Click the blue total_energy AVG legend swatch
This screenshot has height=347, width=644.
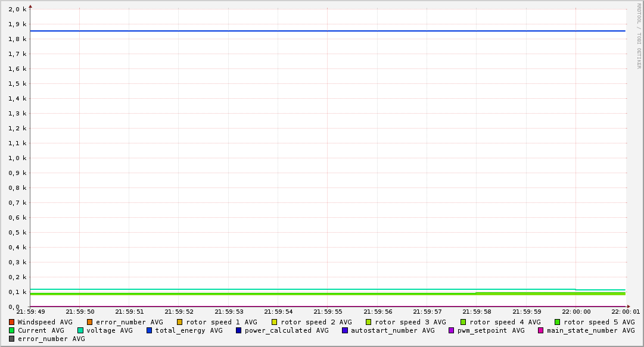tap(150, 330)
